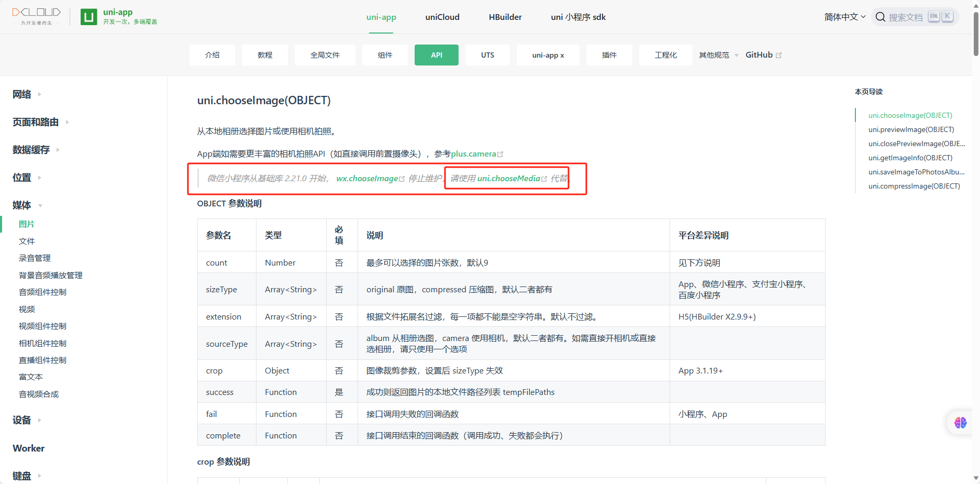Click the sizeType parameter cell
Image resolution: width=980 pixels, height=484 pixels.
click(x=227, y=289)
